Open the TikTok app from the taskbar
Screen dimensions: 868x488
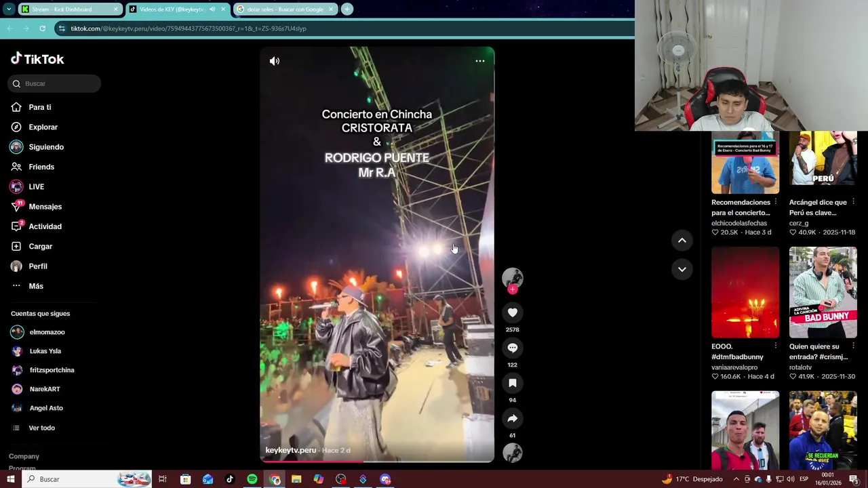[x=230, y=479]
